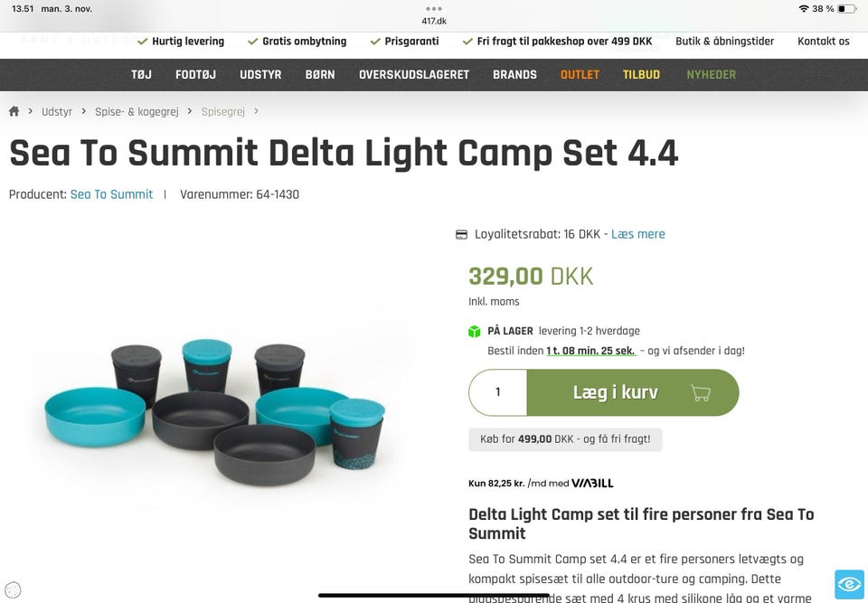Open the FODTØJ menu

point(195,74)
